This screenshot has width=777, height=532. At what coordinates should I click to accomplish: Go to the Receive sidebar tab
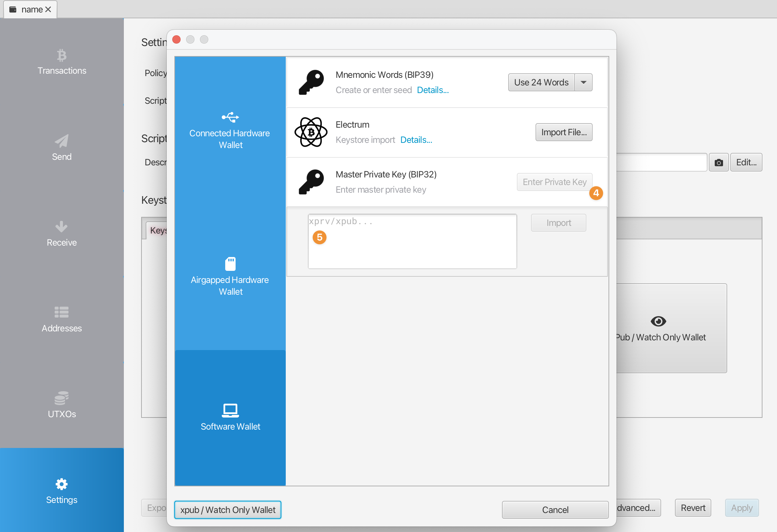(62, 234)
